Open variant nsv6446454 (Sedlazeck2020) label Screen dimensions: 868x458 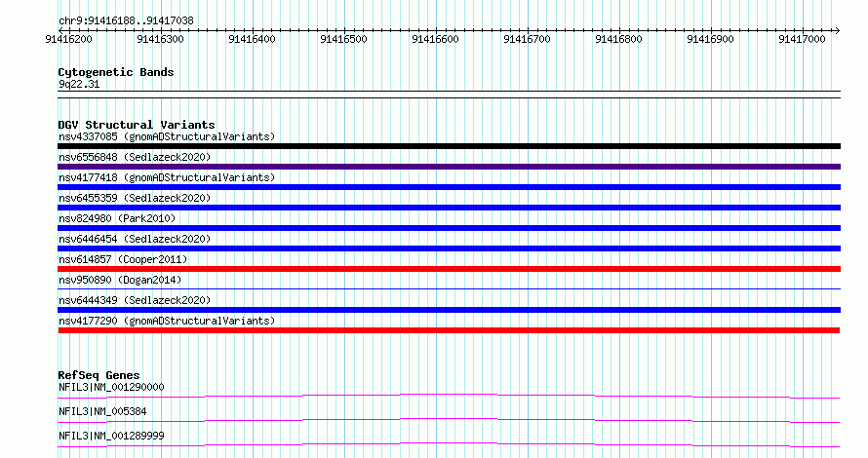coord(135,239)
